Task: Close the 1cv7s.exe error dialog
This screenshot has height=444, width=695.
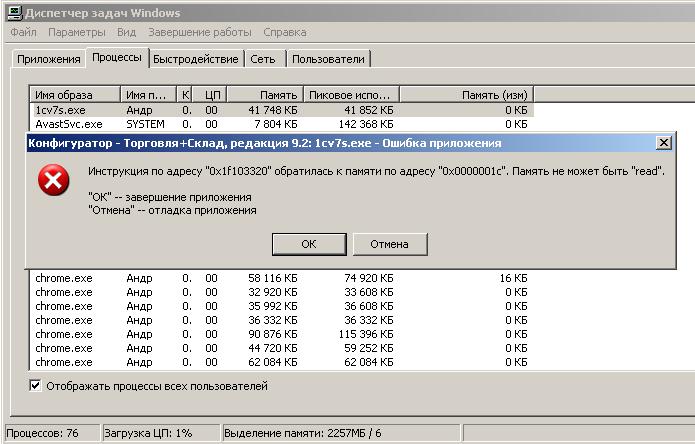Action: coord(664,143)
